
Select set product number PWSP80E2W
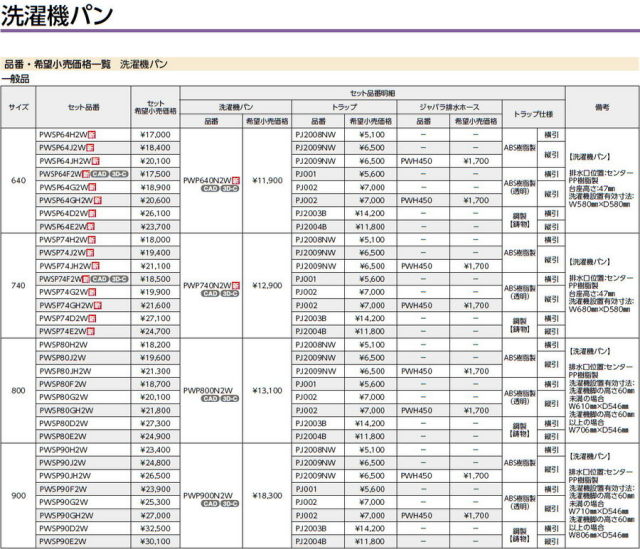(x=63, y=436)
